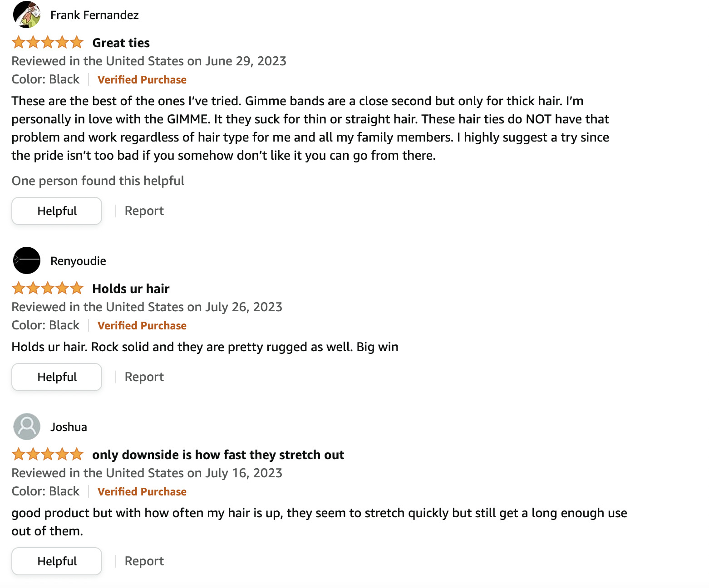This screenshot has height=588, width=709.
Task: Click Verified Purchase on Joshua's review
Action: point(142,492)
